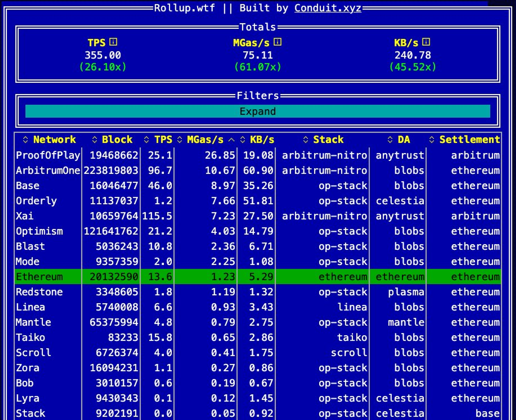Sort table by Block column arrows
This screenshot has height=420, width=516.
(x=94, y=139)
